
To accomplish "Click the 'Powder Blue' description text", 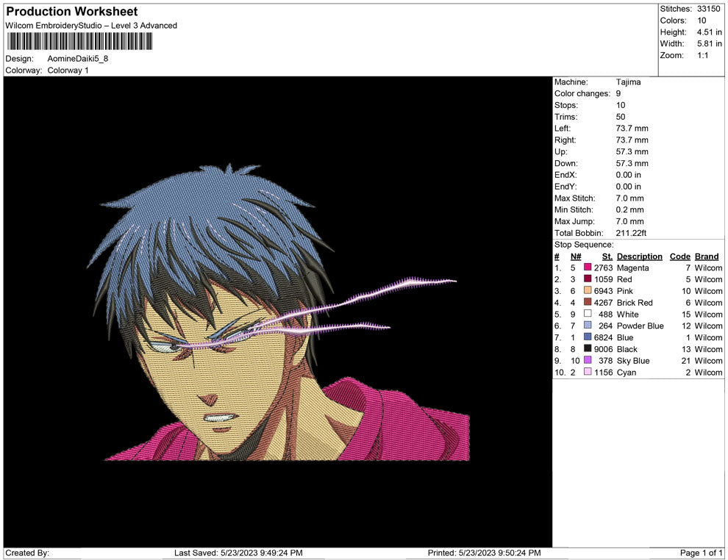I will tap(640, 326).
